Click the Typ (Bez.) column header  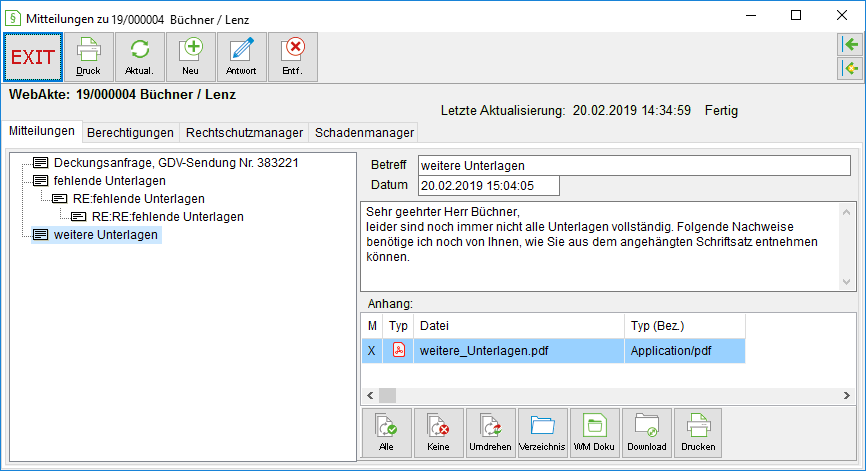point(685,326)
